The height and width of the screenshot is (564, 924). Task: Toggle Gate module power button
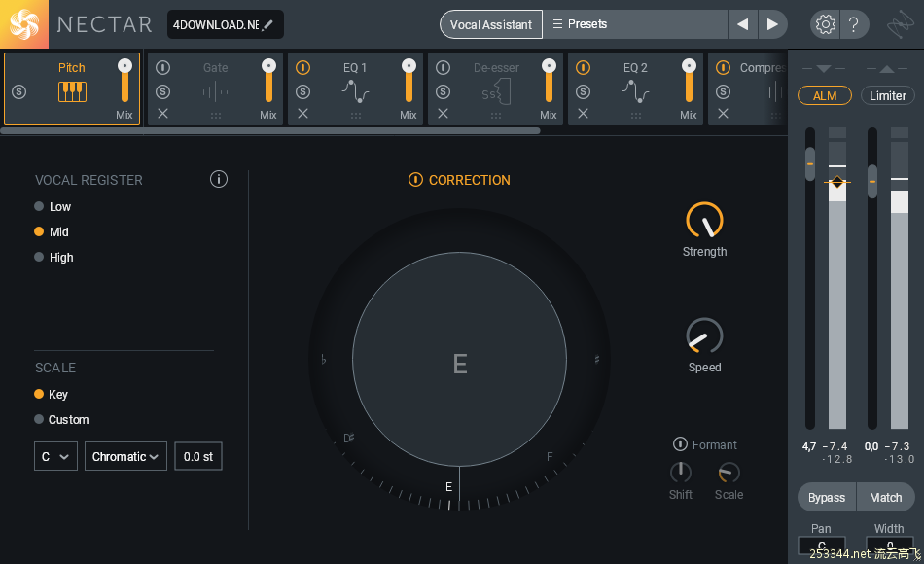pos(163,68)
